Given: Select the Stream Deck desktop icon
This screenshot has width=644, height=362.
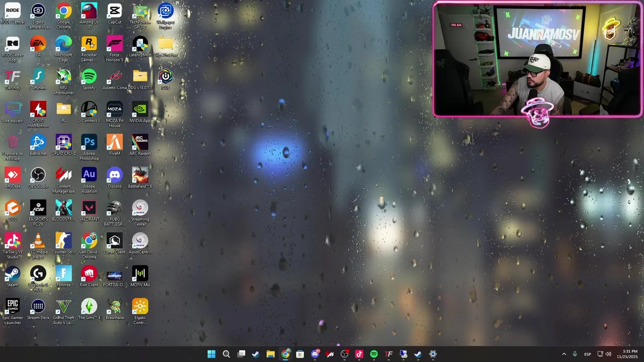Looking at the screenshot, I should 38,310.
